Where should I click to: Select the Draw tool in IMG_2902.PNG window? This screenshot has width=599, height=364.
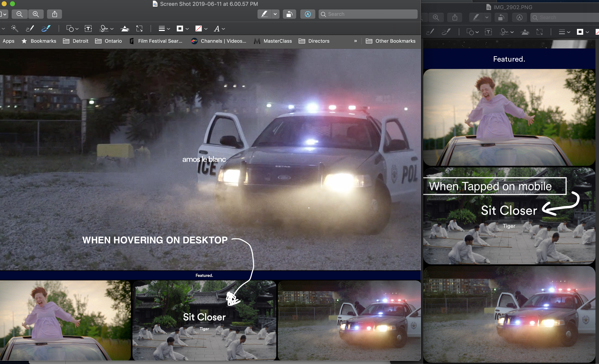click(x=446, y=32)
